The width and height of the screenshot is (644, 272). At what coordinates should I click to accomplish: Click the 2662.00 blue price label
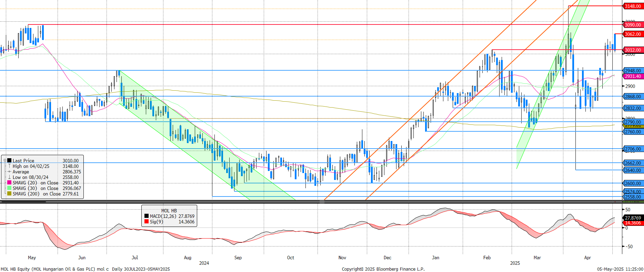(633, 163)
